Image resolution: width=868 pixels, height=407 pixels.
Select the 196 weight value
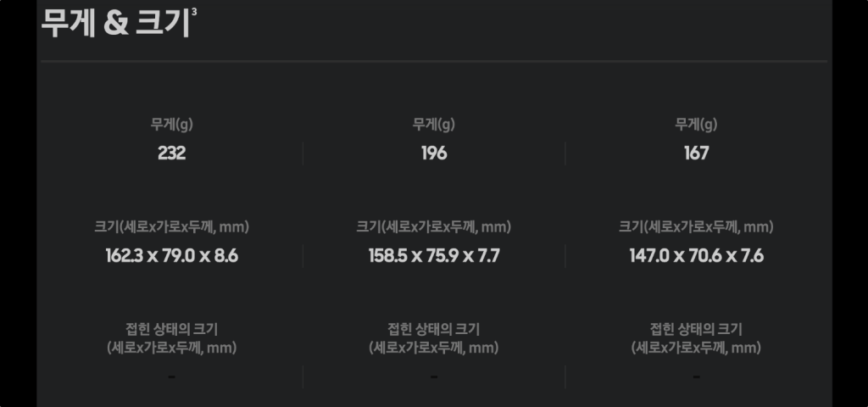[x=434, y=153]
